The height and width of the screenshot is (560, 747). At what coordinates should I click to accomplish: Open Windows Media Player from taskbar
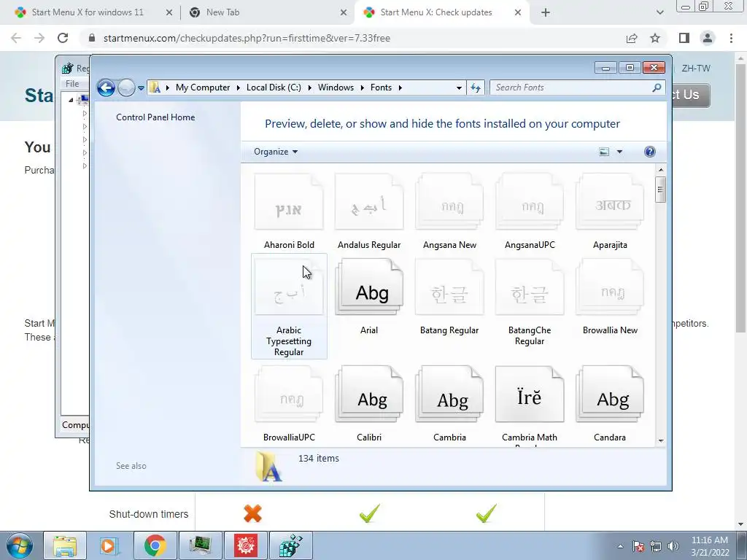[109, 545]
